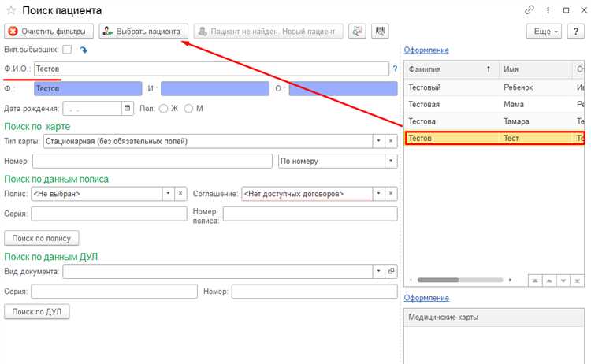Click the patient list horizontal scrollbar thumb
The height and width of the screenshot is (364, 591).
[438, 280]
